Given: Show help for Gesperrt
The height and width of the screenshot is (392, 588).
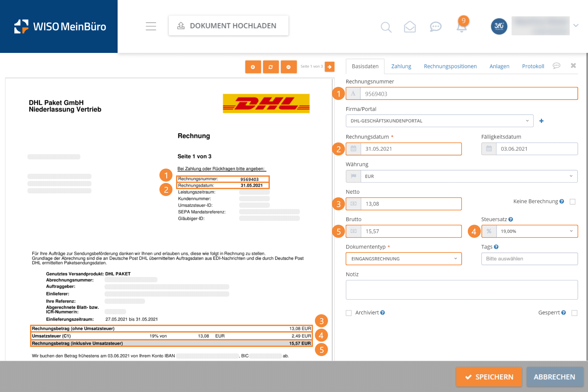Looking at the screenshot, I should (563, 312).
